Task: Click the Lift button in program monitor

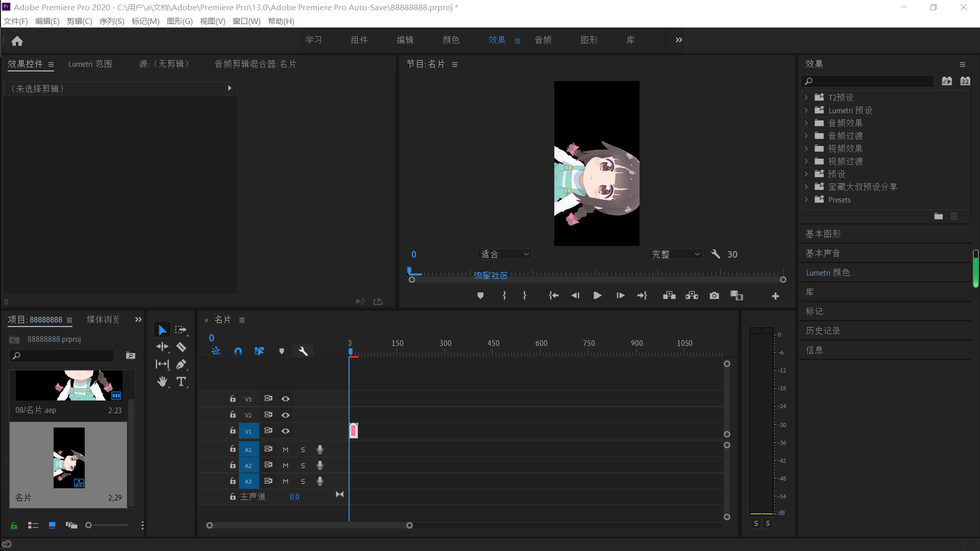Action: [x=669, y=296]
